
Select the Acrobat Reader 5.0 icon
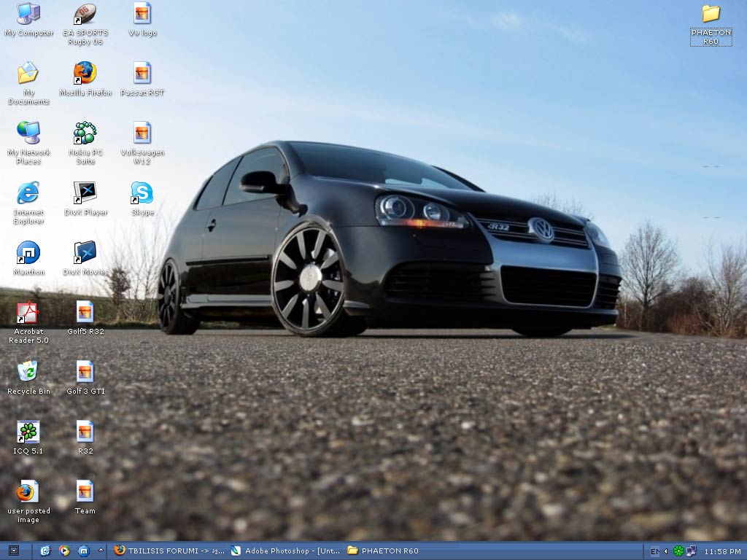(28, 313)
